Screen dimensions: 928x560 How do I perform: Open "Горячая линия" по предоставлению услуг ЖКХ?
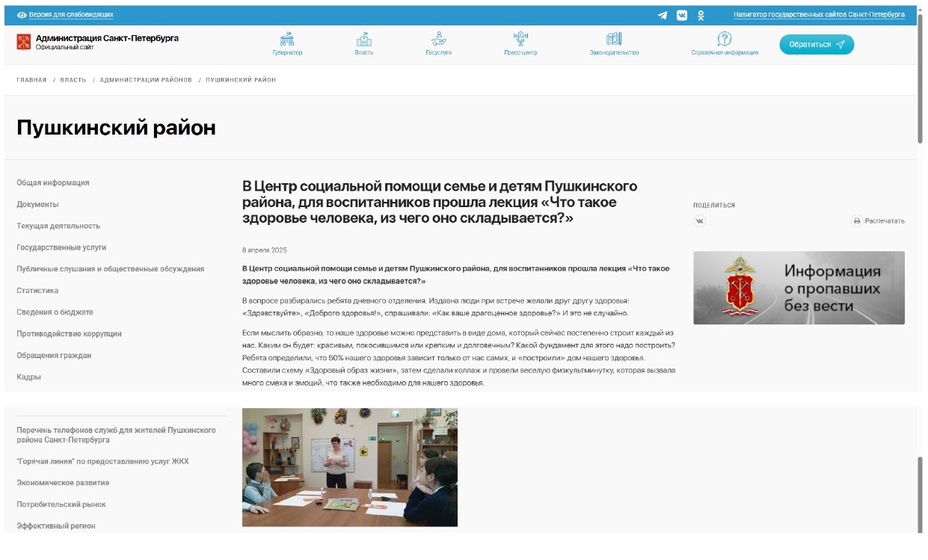click(102, 461)
